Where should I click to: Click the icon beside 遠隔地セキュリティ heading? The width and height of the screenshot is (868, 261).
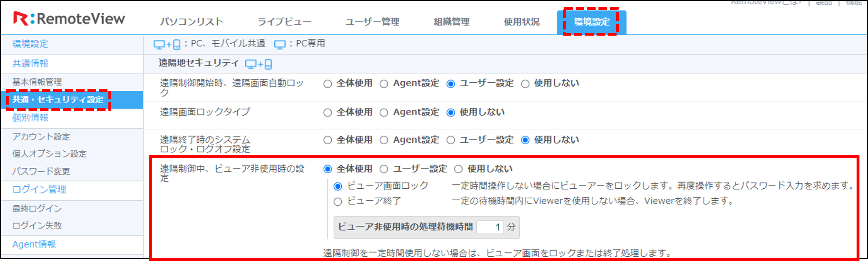[259, 64]
